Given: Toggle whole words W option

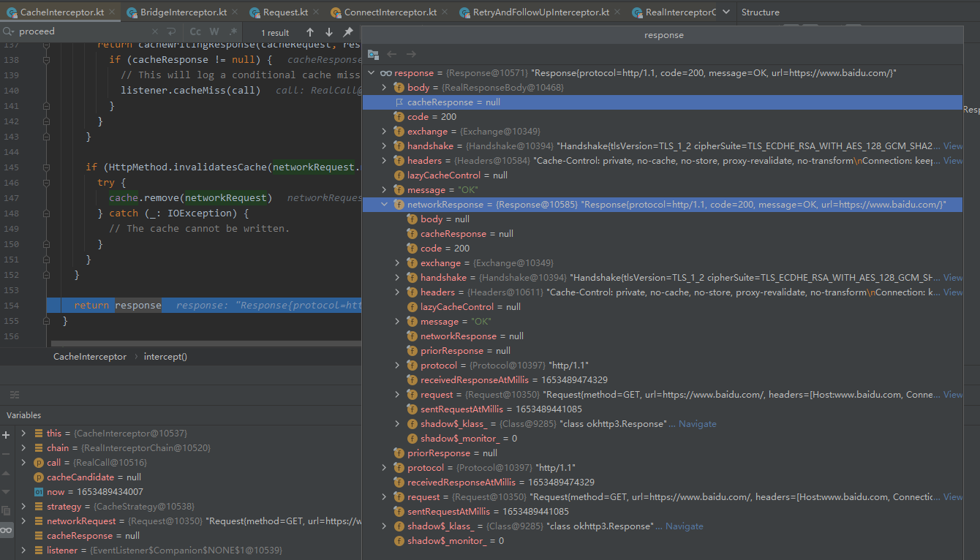Looking at the screenshot, I should tap(214, 32).
